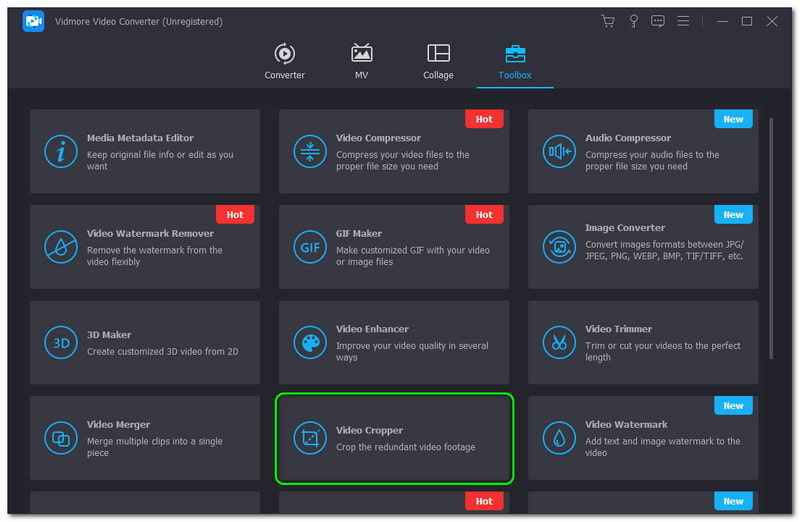The height and width of the screenshot is (522, 800).
Task: Open the hamburger menu in title bar
Action: [683, 21]
